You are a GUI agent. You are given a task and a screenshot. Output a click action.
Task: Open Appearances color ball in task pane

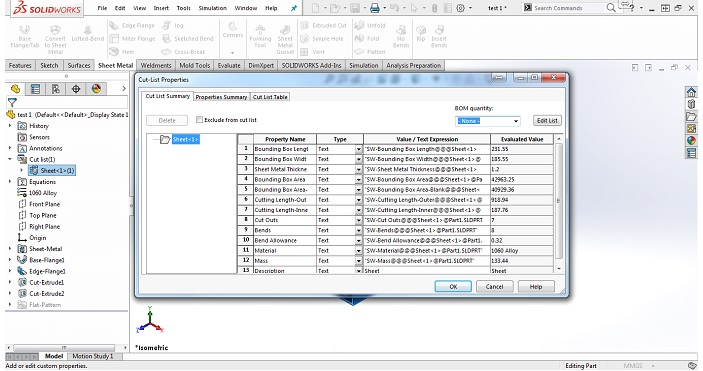(x=691, y=140)
